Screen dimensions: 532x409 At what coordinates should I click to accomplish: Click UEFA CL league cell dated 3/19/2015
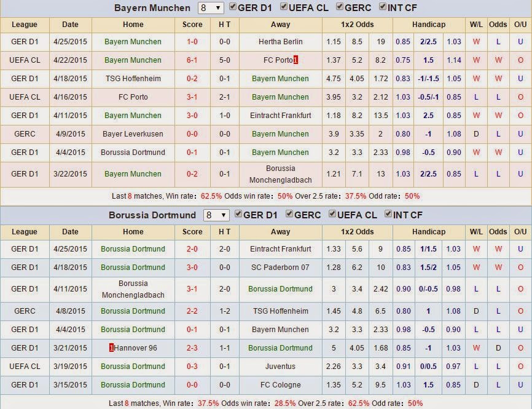click(x=25, y=366)
